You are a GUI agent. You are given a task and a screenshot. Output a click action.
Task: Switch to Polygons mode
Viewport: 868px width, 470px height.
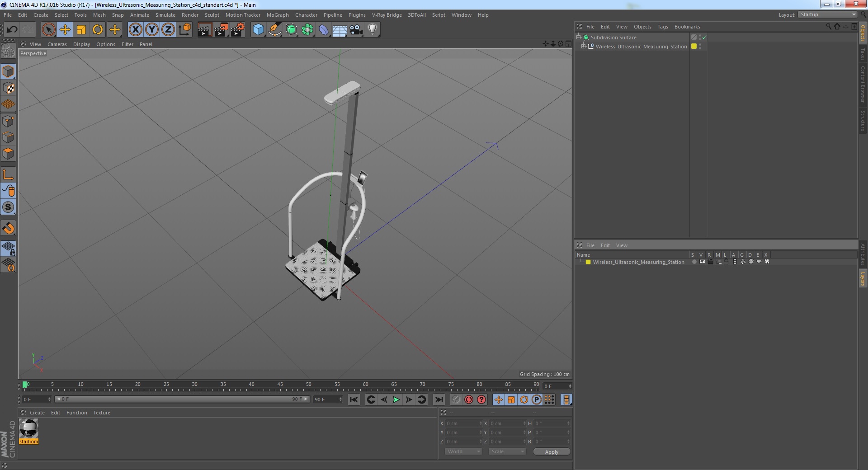pos(8,154)
